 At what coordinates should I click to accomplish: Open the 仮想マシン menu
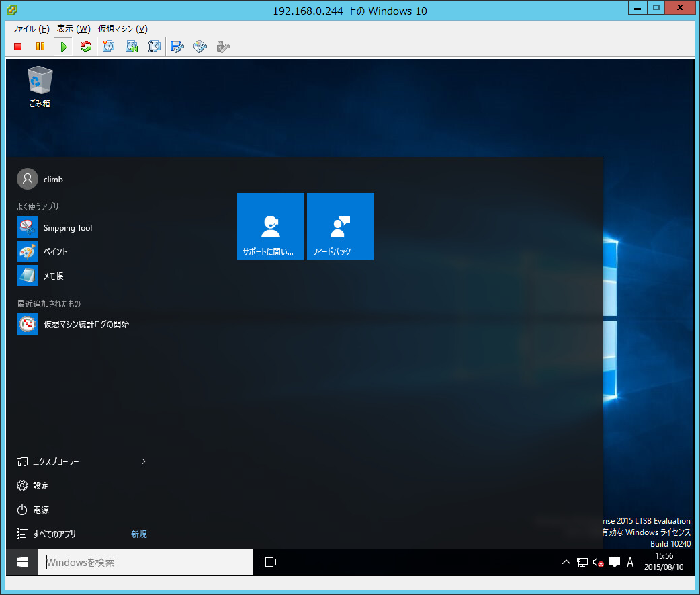(x=123, y=29)
